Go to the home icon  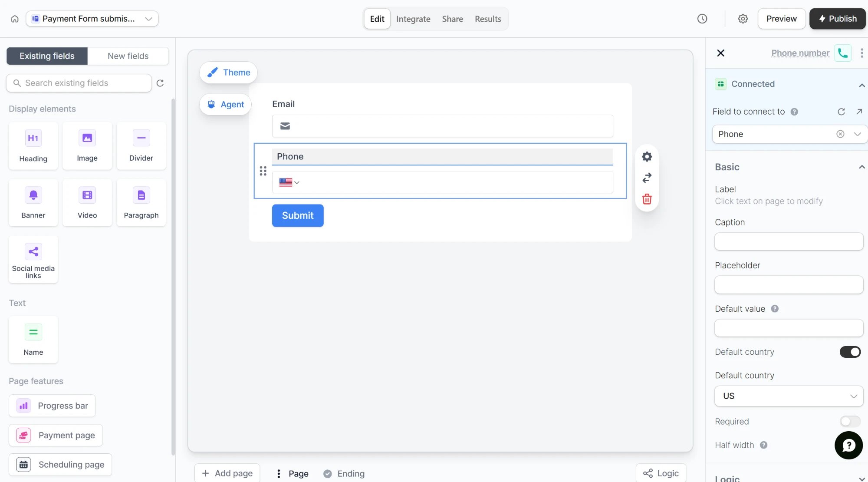[x=15, y=19]
